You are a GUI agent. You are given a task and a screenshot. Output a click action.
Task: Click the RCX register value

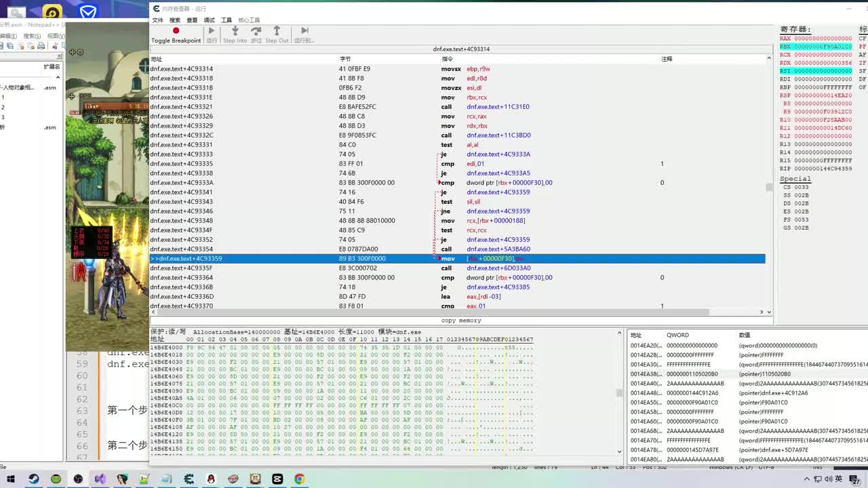823,55
